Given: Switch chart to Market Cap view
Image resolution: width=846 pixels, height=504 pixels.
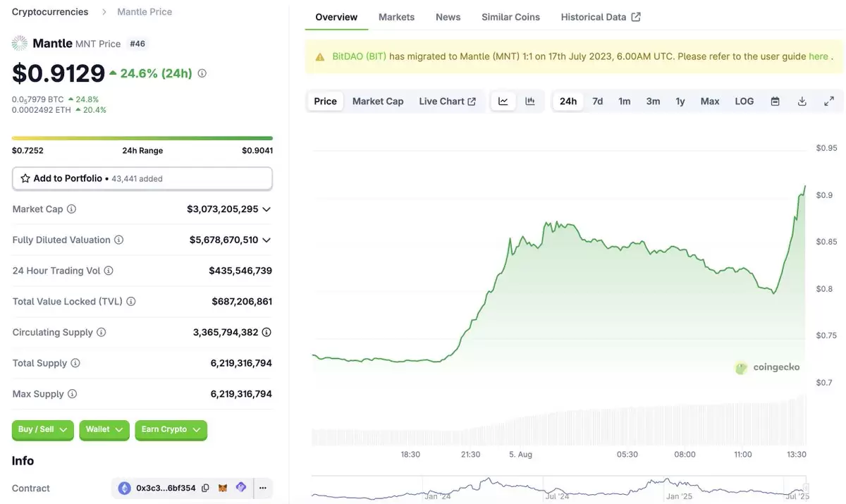Looking at the screenshot, I should coord(378,102).
